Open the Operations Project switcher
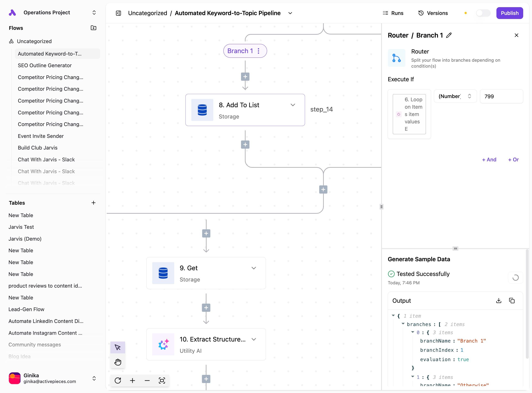This screenshot has height=393, width=532. (94, 13)
